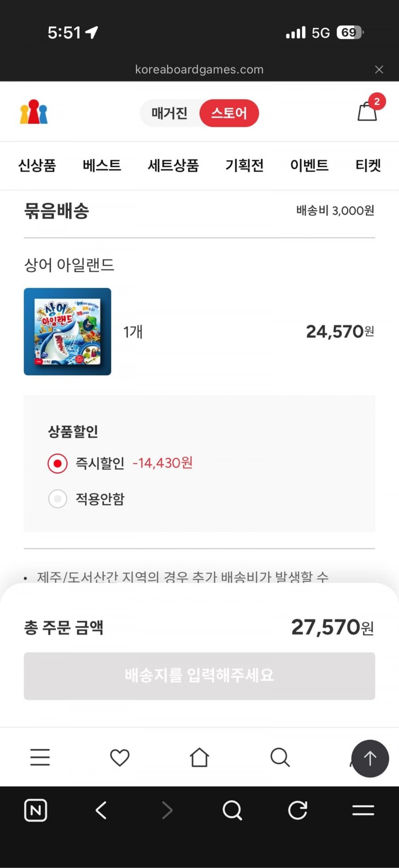This screenshot has height=868, width=399.
Task: Go to the home icon
Action: [199, 757]
